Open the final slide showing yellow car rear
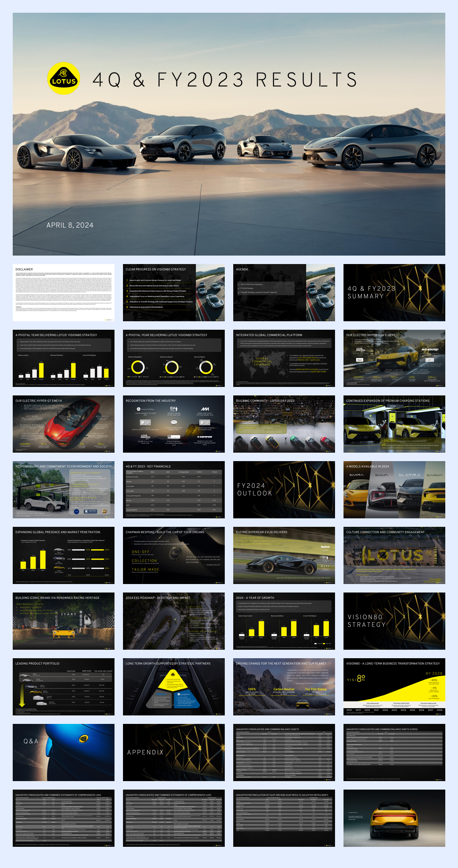Viewport: 458px width, 868px height. click(x=394, y=818)
